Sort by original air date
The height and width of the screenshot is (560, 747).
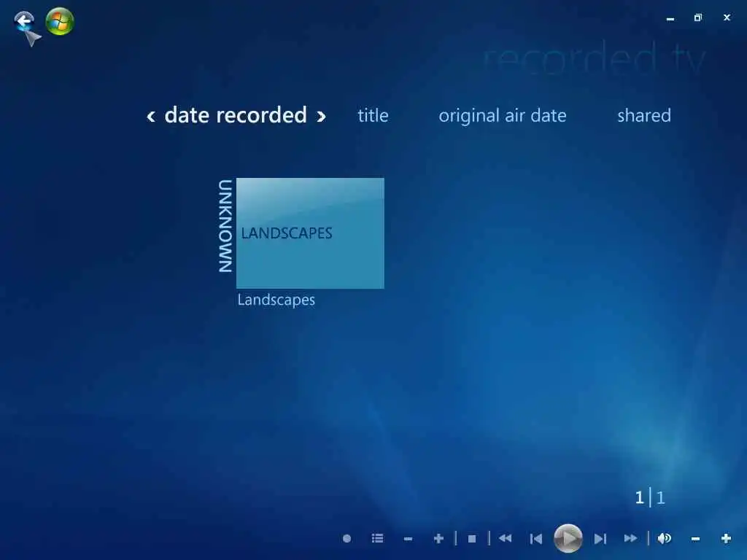503,116
